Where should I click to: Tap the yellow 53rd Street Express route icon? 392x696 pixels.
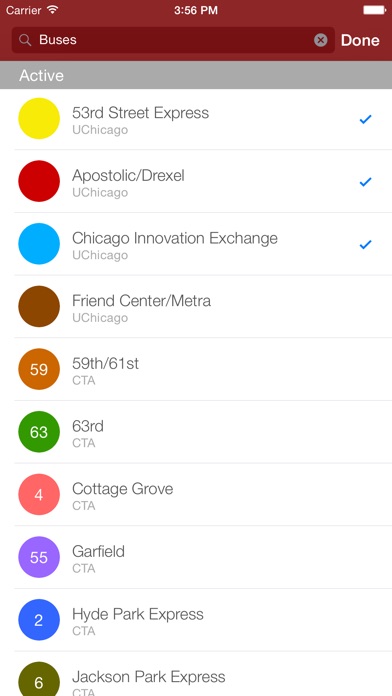point(39,119)
